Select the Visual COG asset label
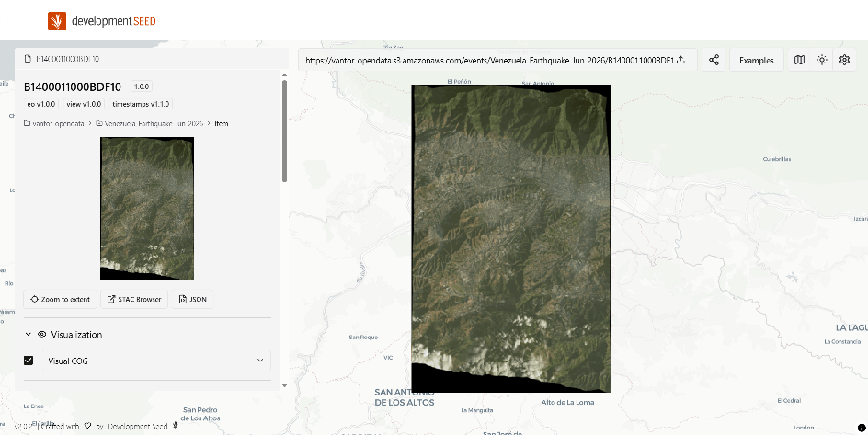Screen dimensions: 868x435 68,361
